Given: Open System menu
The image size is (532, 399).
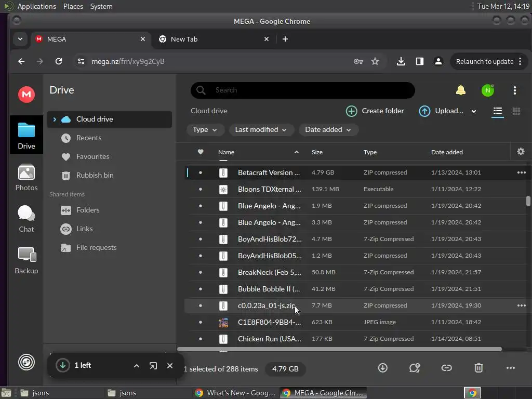Looking at the screenshot, I should pyautogui.click(x=101, y=6).
